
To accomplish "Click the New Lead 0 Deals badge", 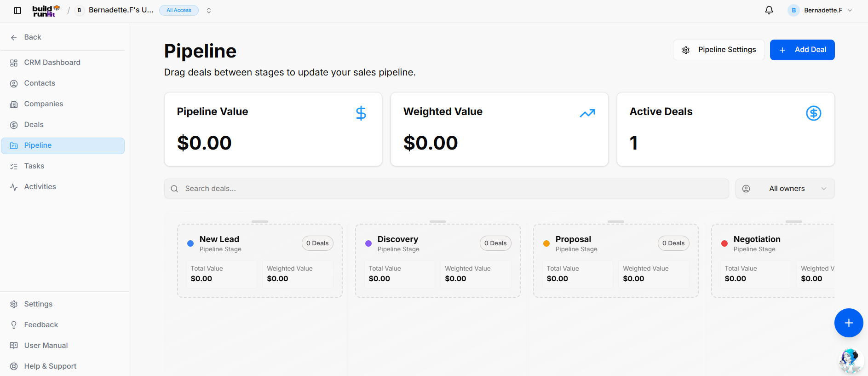I will pos(317,243).
